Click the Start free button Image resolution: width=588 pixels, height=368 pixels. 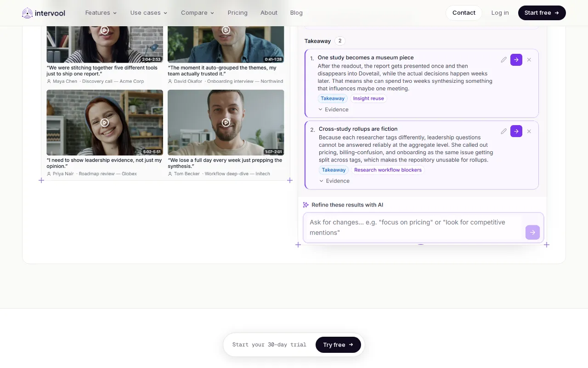coord(542,13)
